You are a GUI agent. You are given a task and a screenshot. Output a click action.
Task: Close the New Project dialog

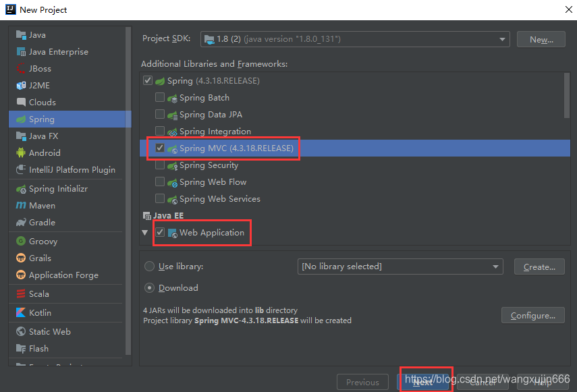568,9
